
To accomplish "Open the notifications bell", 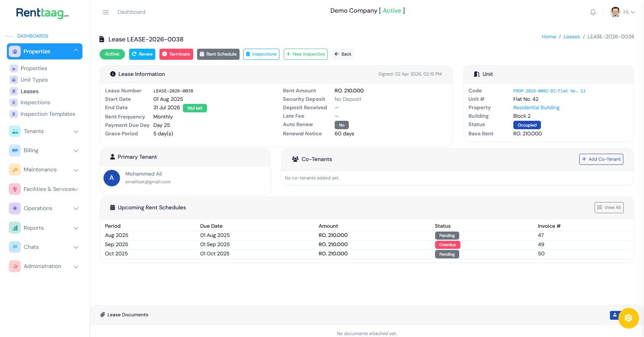I will tap(593, 12).
